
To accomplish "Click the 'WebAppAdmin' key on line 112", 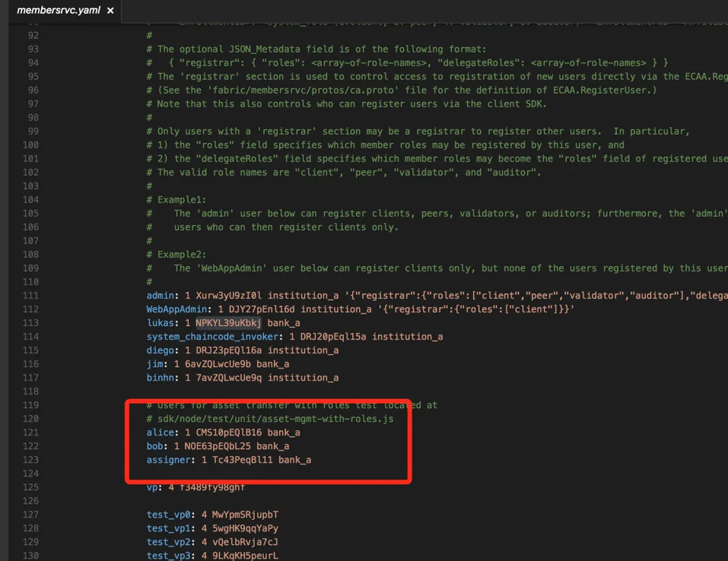I will [x=177, y=309].
